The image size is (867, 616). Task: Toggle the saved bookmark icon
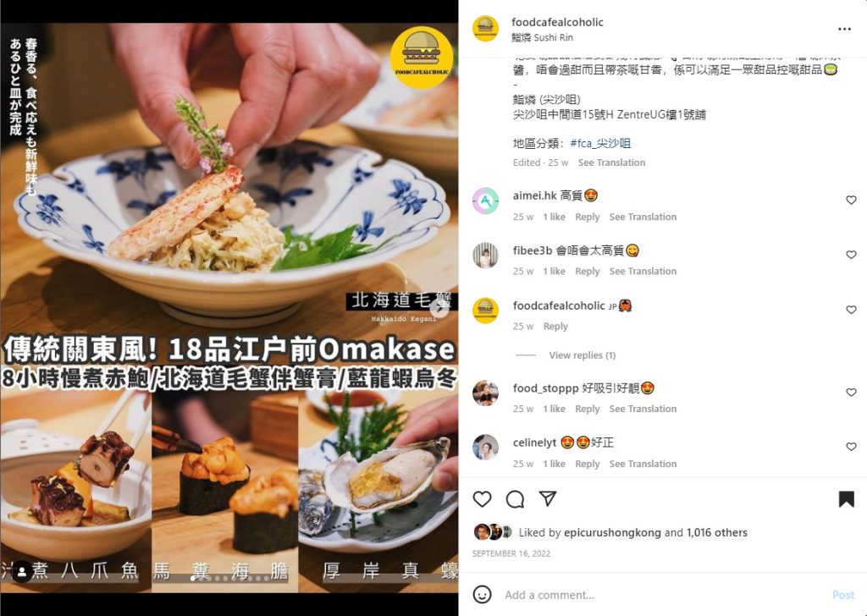(x=846, y=499)
